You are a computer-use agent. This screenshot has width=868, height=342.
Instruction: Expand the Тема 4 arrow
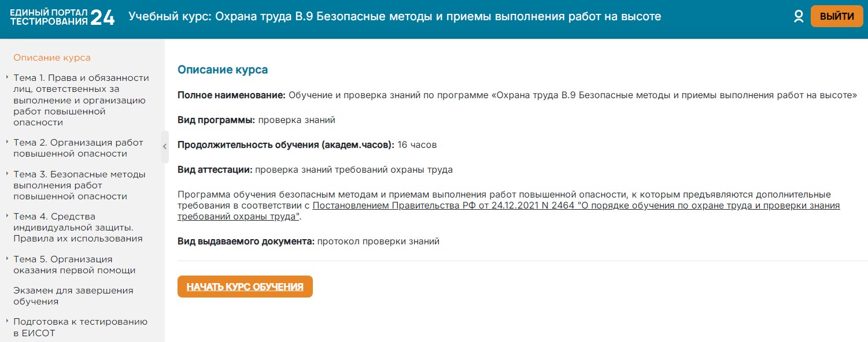click(x=7, y=215)
